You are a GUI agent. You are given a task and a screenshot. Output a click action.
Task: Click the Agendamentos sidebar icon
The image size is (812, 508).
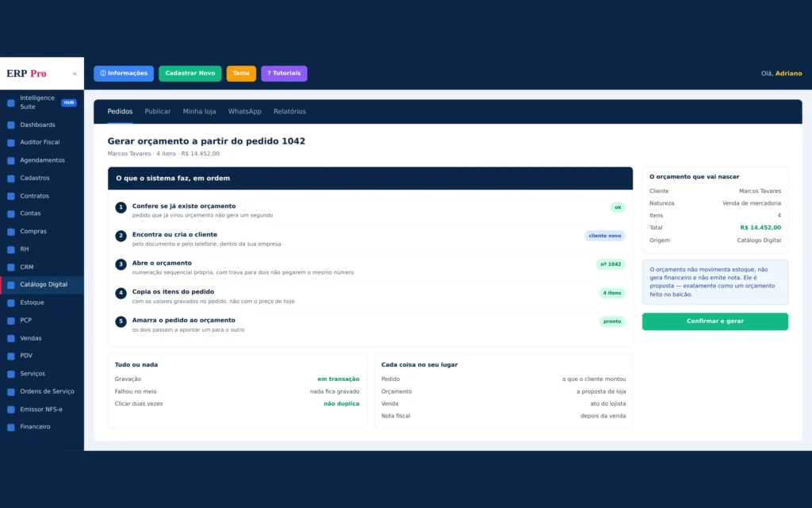11,160
